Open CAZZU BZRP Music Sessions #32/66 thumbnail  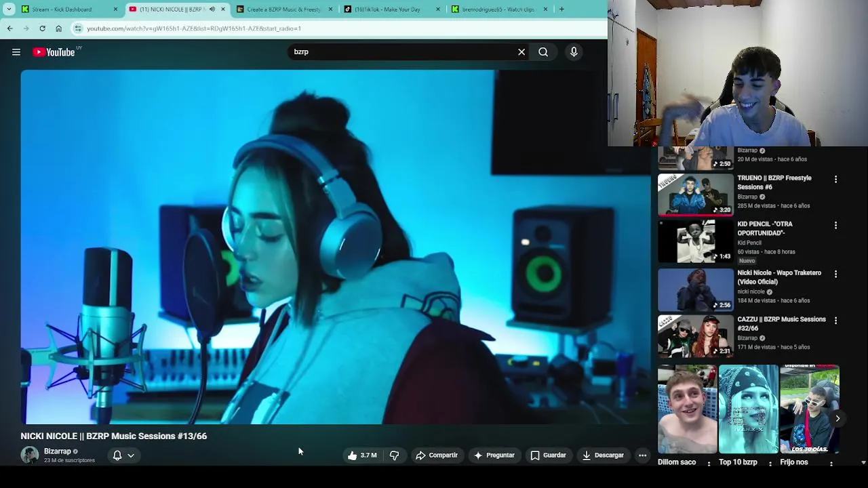pyautogui.click(x=695, y=336)
